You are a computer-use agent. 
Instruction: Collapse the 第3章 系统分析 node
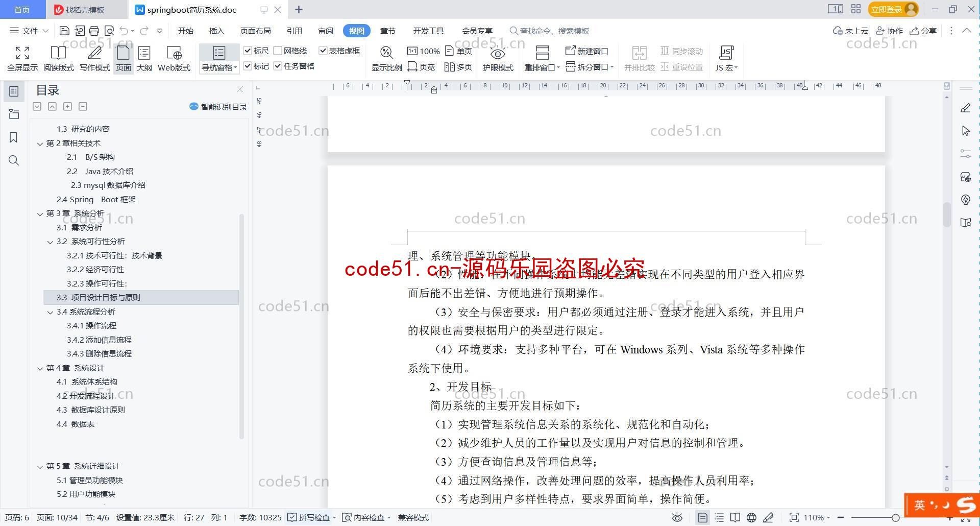(40, 213)
